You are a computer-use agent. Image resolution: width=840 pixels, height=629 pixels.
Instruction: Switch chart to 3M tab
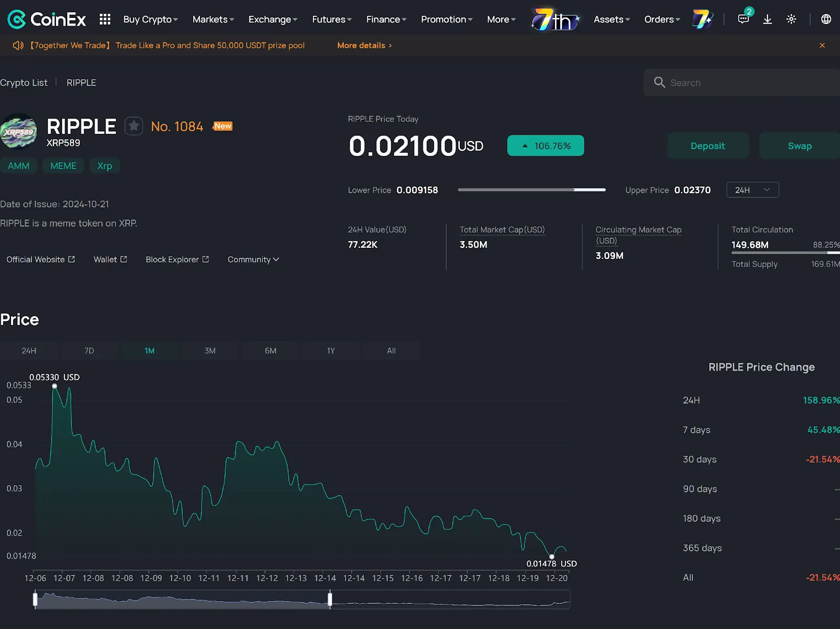[210, 351]
